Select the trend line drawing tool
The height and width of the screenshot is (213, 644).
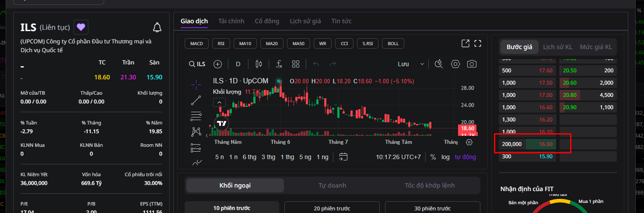click(196, 100)
